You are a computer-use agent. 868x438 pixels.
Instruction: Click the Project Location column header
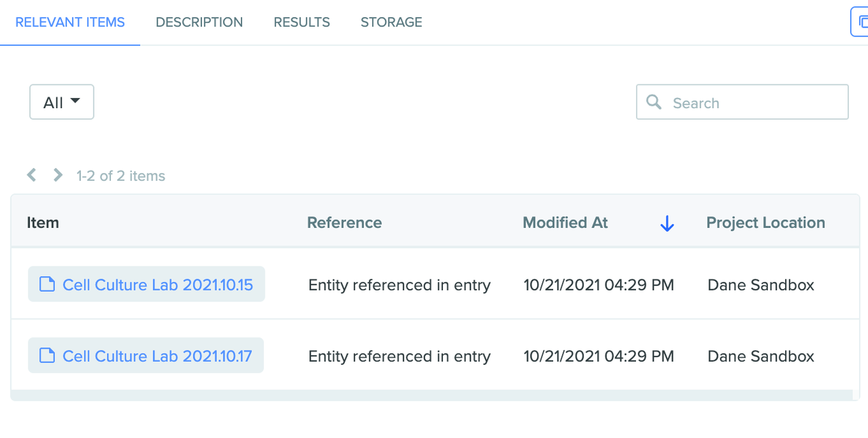(766, 222)
